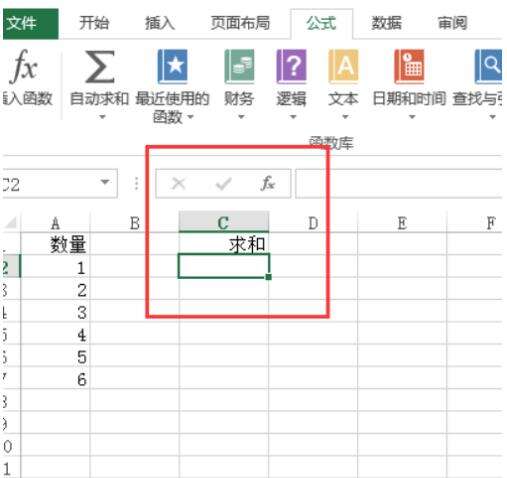Open the 审阅 ribbon tab

coord(452,23)
